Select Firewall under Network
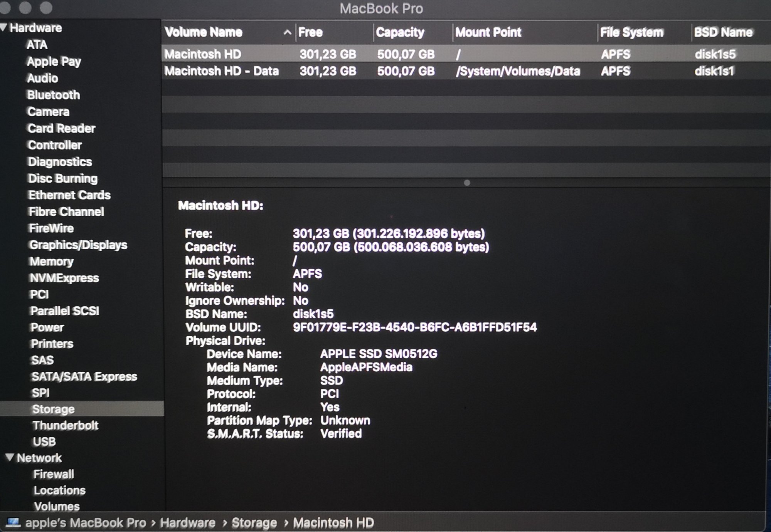The image size is (771, 532). [54, 474]
